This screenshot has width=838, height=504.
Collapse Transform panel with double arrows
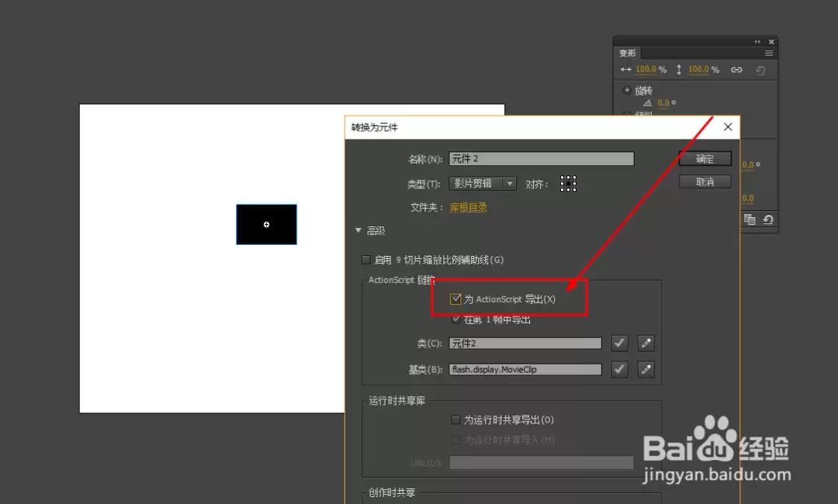[757, 42]
